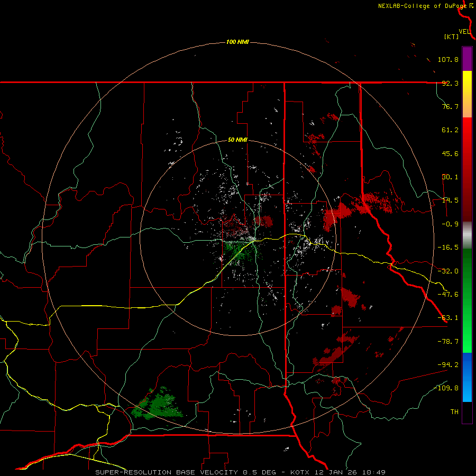Select the -47.6 scale value
The height and width of the screenshot is (476, 476).
[x=448, y=295]
